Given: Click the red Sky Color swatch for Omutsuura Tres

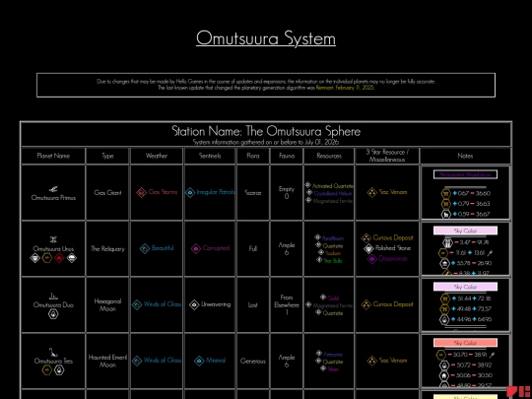Looking at the screenshot, I should pos(465,343).
